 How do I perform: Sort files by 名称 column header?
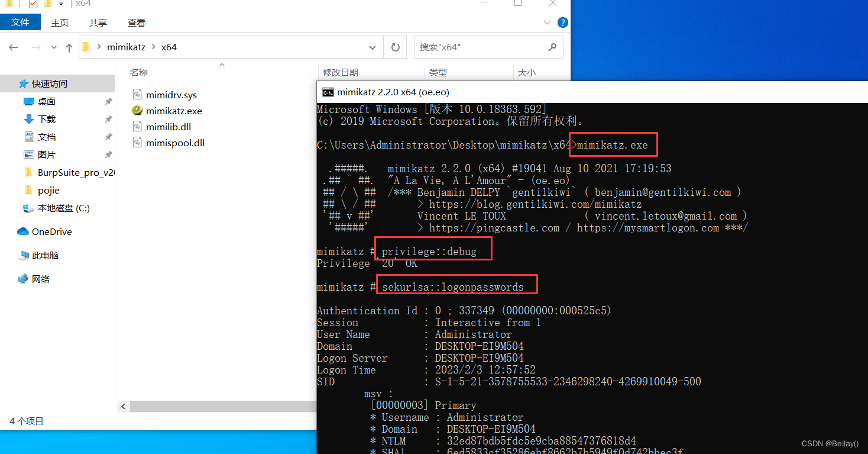(x=139, y=72)
